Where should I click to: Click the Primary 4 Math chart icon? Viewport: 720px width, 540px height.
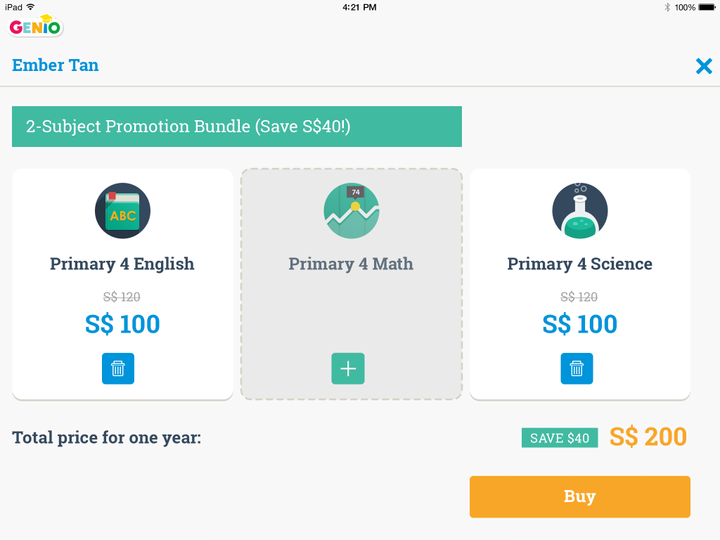351,211
